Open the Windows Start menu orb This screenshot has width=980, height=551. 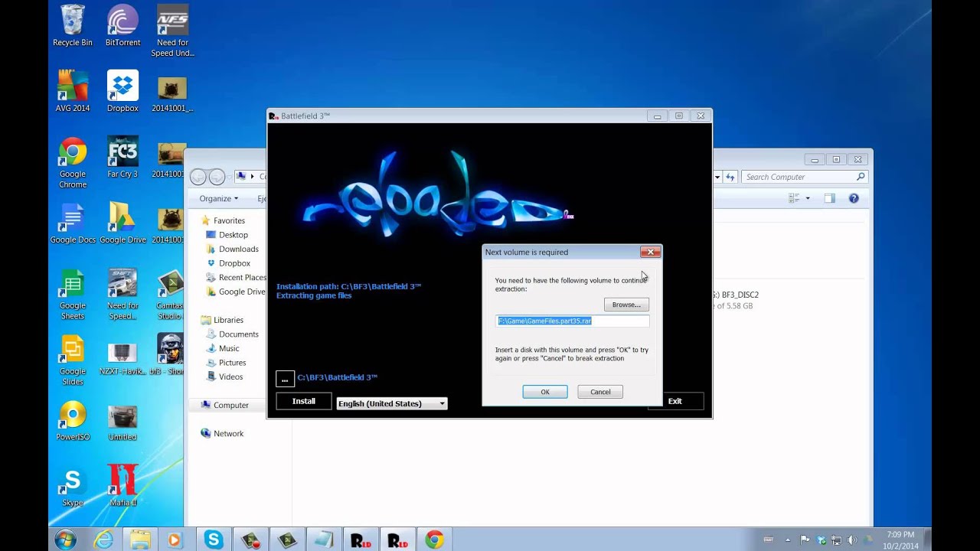(x=65, y=540)
